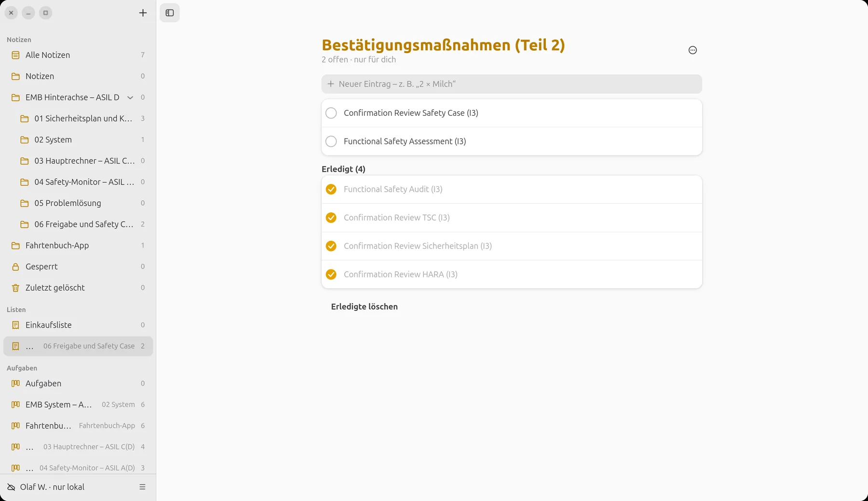868x501 pixels.
Task: Click the board icon of 03 Hauptrechner task list
Action: (15, 447)
